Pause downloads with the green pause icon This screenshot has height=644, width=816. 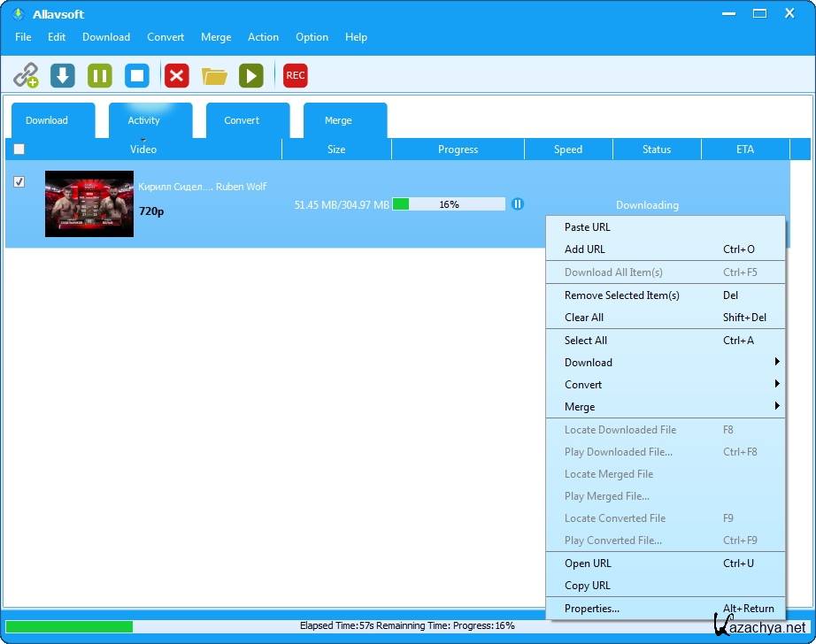[x=99, y=75]
